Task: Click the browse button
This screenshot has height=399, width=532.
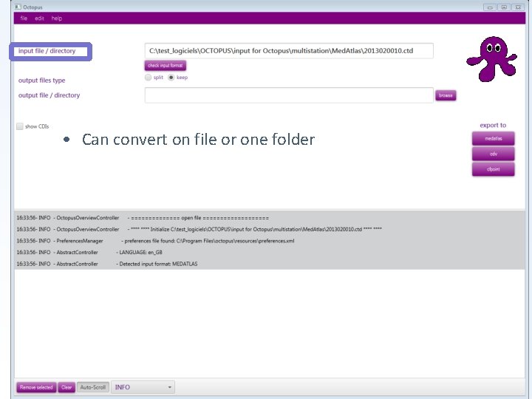Action: pos(446,95)
